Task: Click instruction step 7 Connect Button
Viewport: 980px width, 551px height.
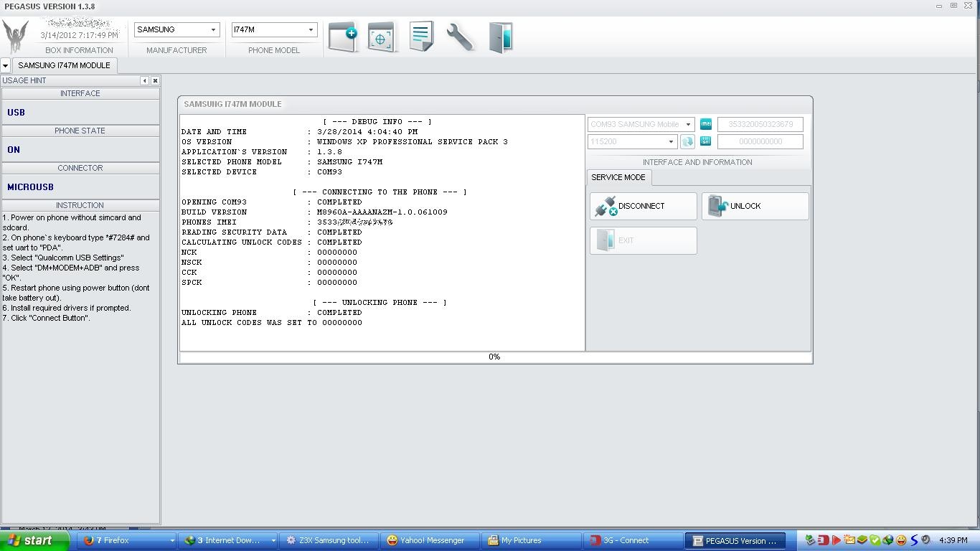Action: (47, 318)
